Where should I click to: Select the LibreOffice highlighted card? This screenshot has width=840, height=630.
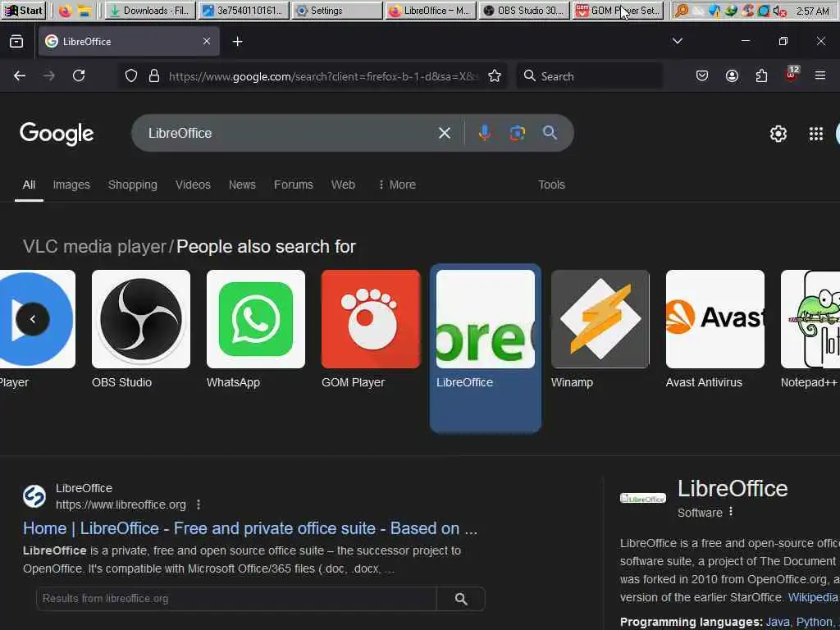point(486,348)
